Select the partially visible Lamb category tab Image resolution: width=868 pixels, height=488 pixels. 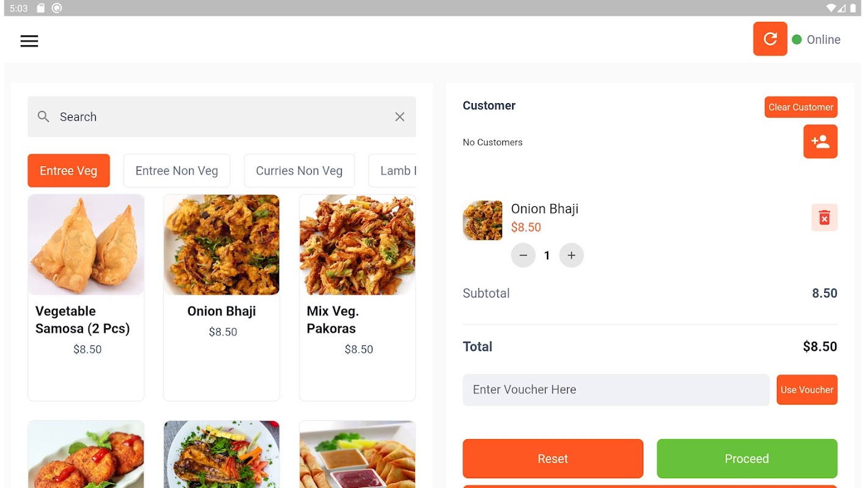[394, 171]
